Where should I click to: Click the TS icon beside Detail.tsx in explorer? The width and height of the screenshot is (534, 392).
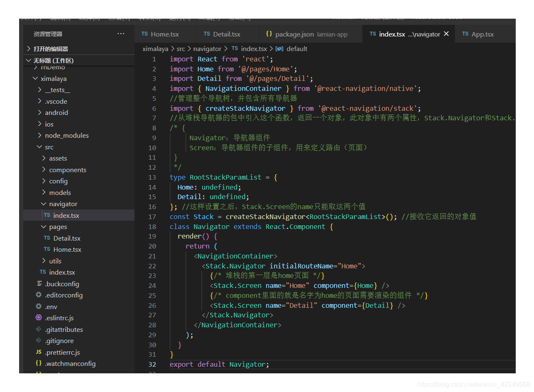(x=47, y=238)
